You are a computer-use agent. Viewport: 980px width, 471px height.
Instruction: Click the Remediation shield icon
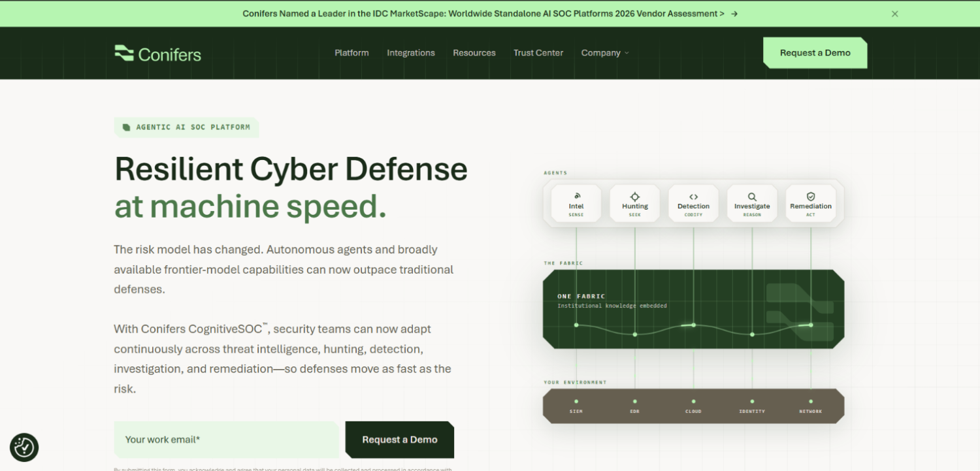811,196
